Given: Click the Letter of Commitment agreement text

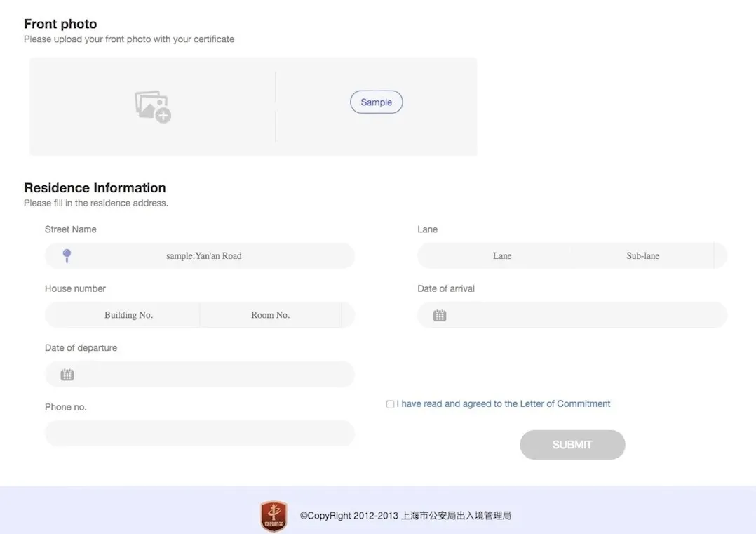Looking at the screenshot, I should point(503,404).
